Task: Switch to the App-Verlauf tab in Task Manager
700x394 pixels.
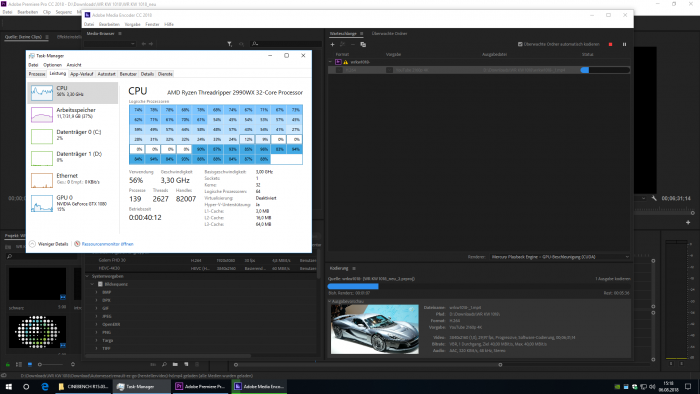Action: tap(82, 74)
